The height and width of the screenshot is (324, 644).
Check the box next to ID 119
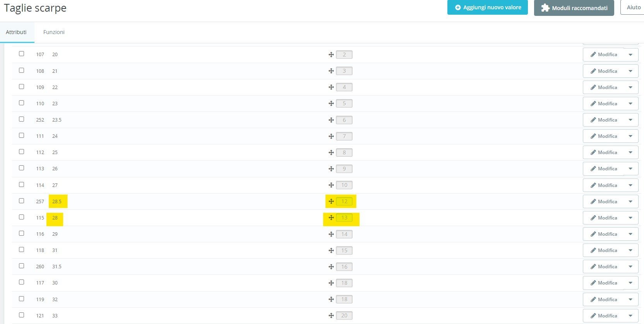coord(21,299)
